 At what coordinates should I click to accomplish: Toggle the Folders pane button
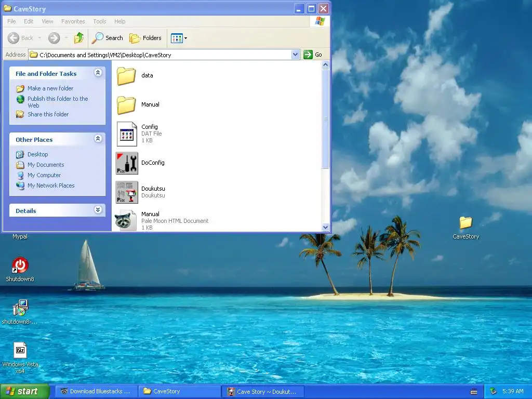pyautogui.click(x=145, y=37)
